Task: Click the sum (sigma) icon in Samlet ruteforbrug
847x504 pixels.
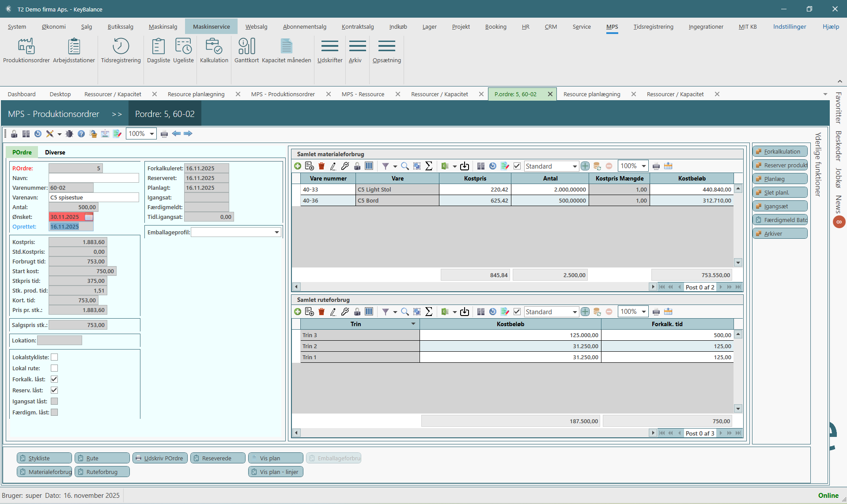Action: [x=429, y=312]
